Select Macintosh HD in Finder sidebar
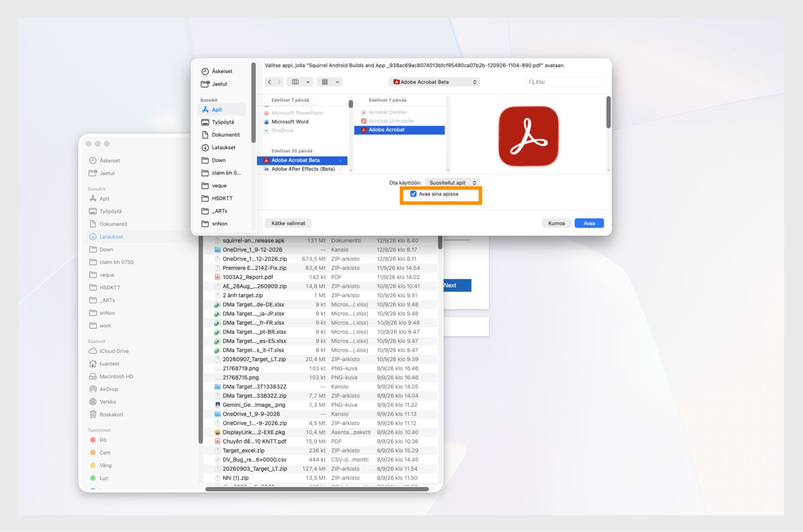 pos(116,377)
